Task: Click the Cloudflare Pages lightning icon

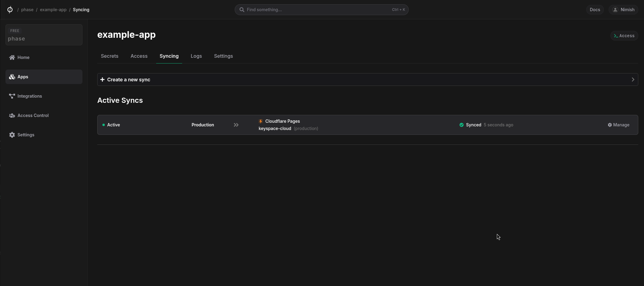Action: click(x=260, y=121)
